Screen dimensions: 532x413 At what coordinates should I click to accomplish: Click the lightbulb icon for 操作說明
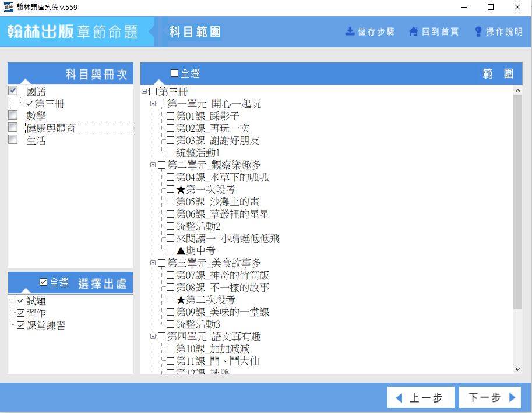click(478, 32)
